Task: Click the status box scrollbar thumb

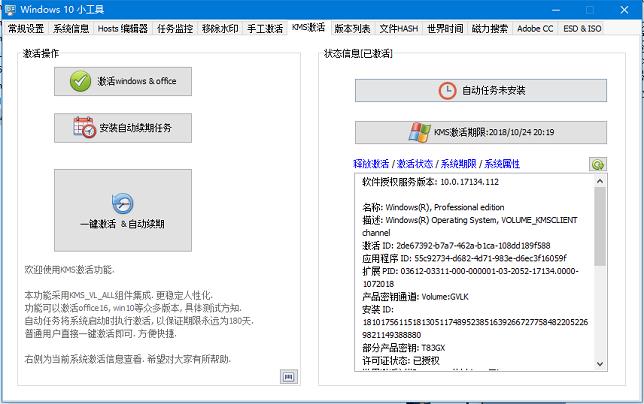Action: click(600, 226)
